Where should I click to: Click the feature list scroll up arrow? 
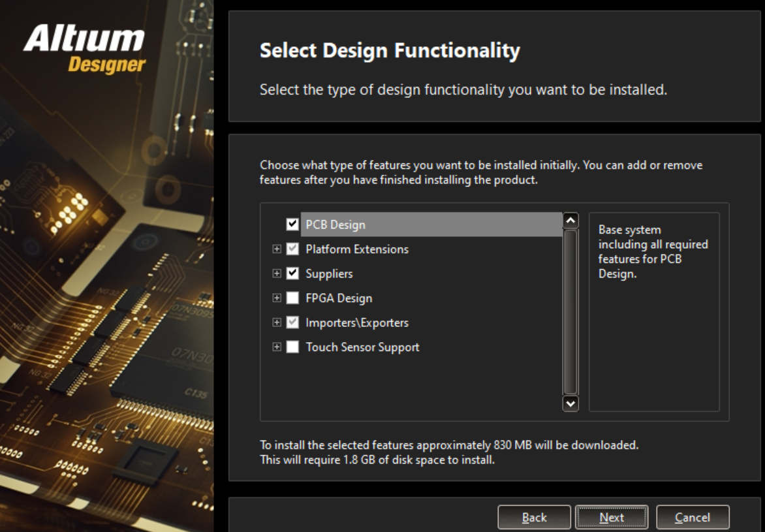(571, 221)
